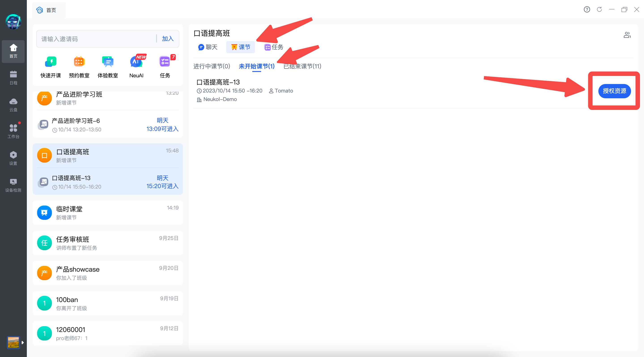Open 设备检测 device check
644x357 pixels.
click(x=13, y=185)
